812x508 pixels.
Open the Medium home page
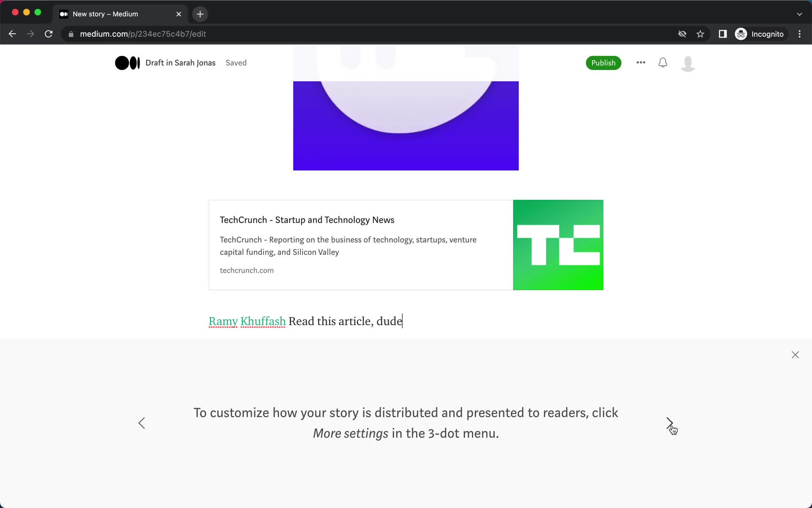pos(127,62)
